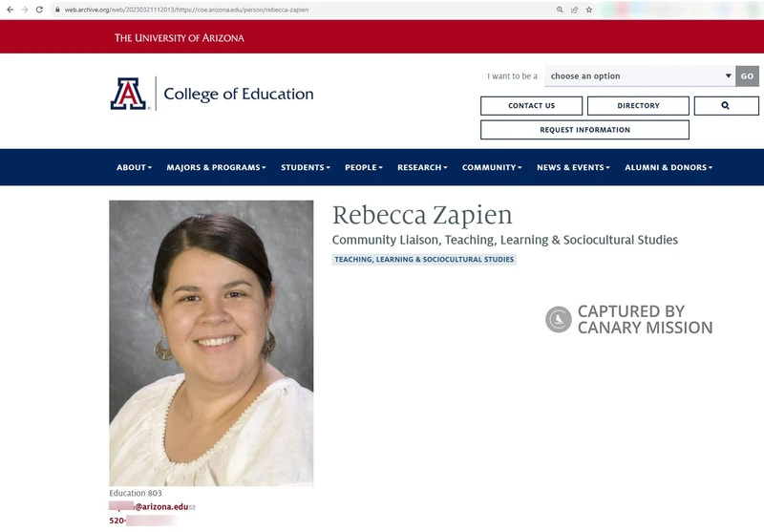Expand the ALUMNI & DONORS menu
Viewport: 764px width, 532px height.
tap(668, 167)
